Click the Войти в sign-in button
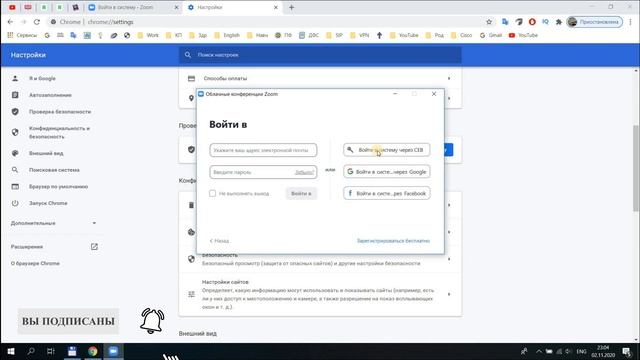640x360 pixels. (x=301, y=193)
